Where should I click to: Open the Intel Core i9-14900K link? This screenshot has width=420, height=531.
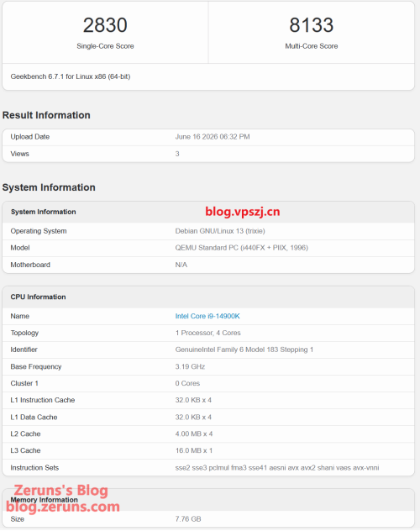[x=207, y=316]
